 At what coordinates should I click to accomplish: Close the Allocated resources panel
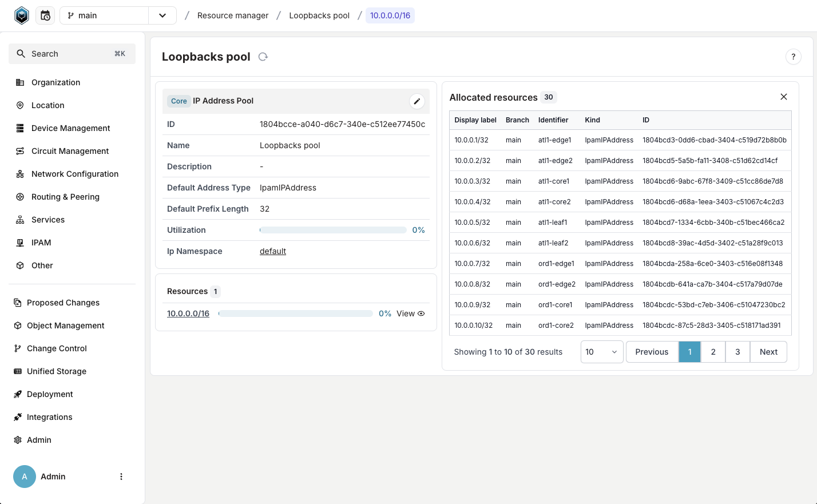click(783, 97)
